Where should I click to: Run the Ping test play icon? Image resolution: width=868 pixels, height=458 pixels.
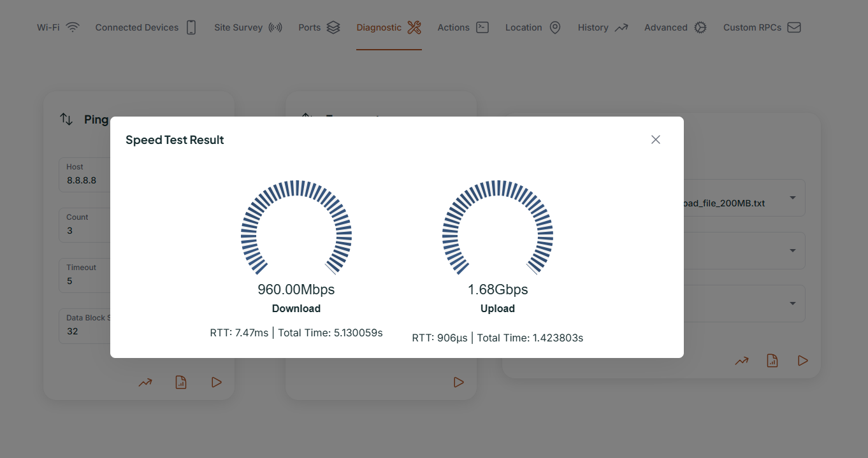point(217,382)
